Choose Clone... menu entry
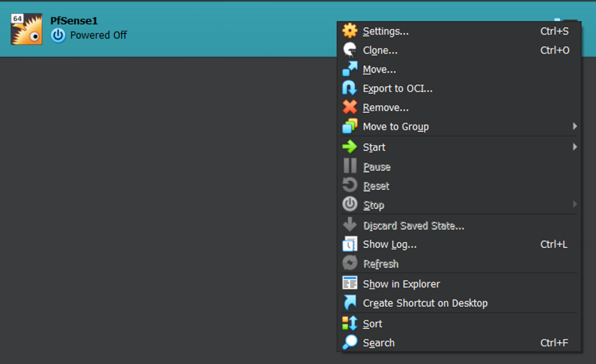Viewport: 596px width, 364px height. 459,50
